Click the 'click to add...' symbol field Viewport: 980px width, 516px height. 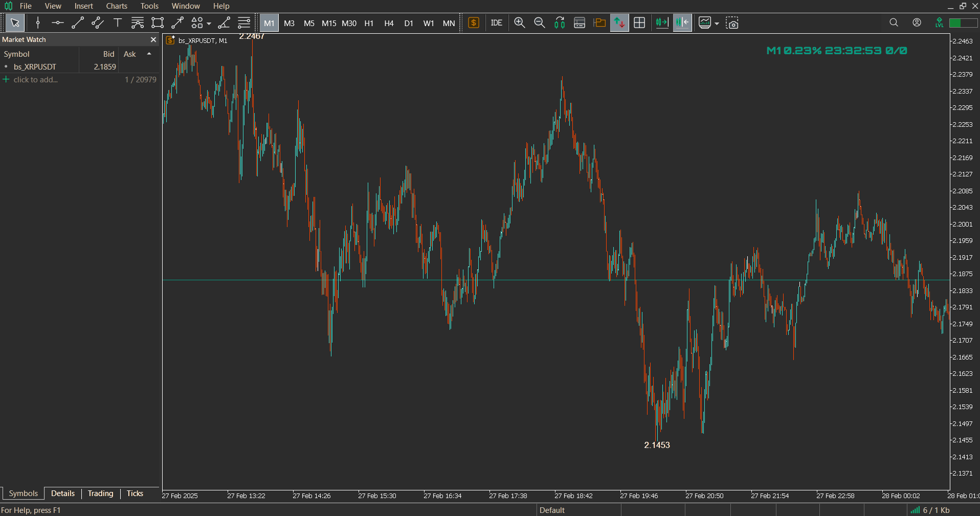click(36, 80)
